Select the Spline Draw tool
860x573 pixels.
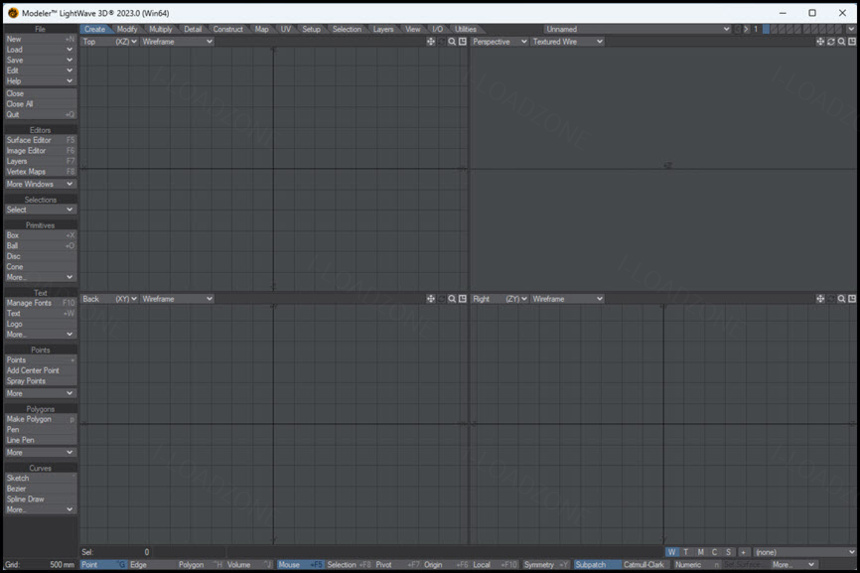(40, 499)
